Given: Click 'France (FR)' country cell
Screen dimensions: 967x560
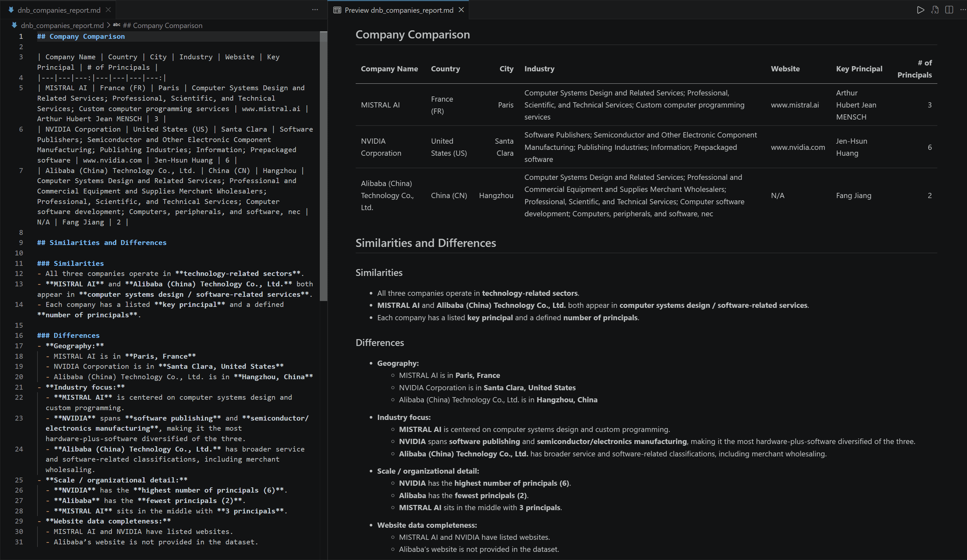Looking at the screenshot, I should click(442, 105).
